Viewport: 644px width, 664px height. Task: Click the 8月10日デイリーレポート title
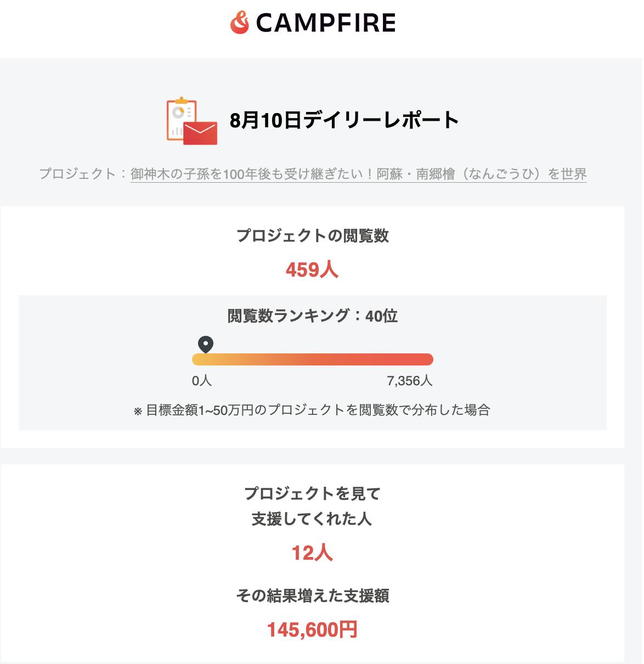(344, 120)
